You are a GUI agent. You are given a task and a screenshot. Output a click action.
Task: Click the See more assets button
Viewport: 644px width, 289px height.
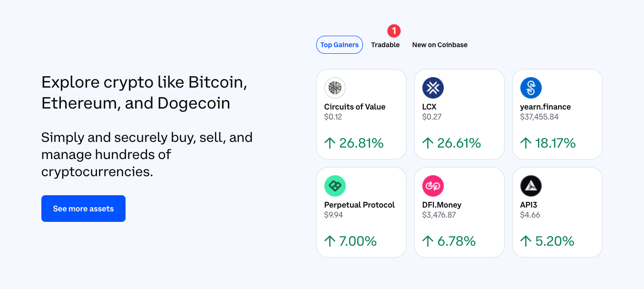(83, 209)
